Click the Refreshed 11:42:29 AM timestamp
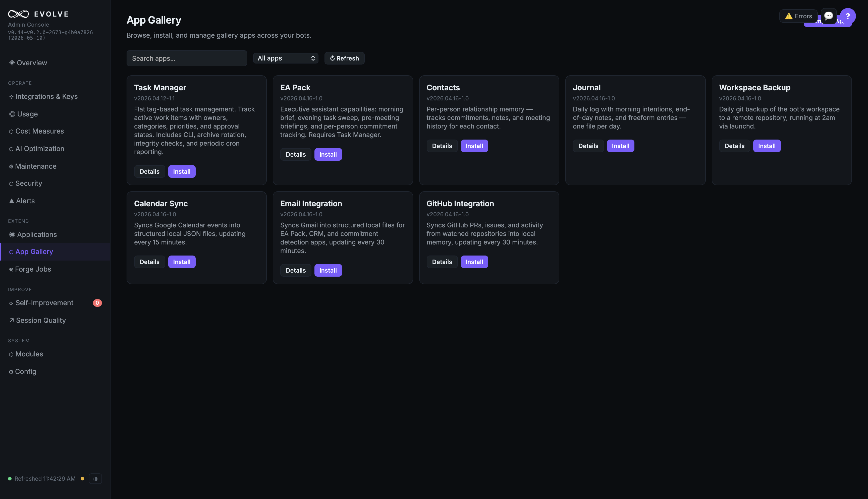The image size is (868, 499). tap(45, 478)
